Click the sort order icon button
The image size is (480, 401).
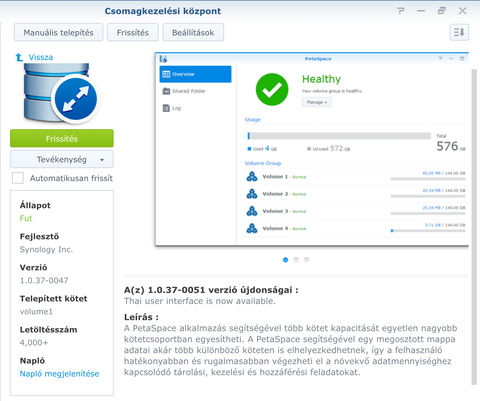click(459, 32)
